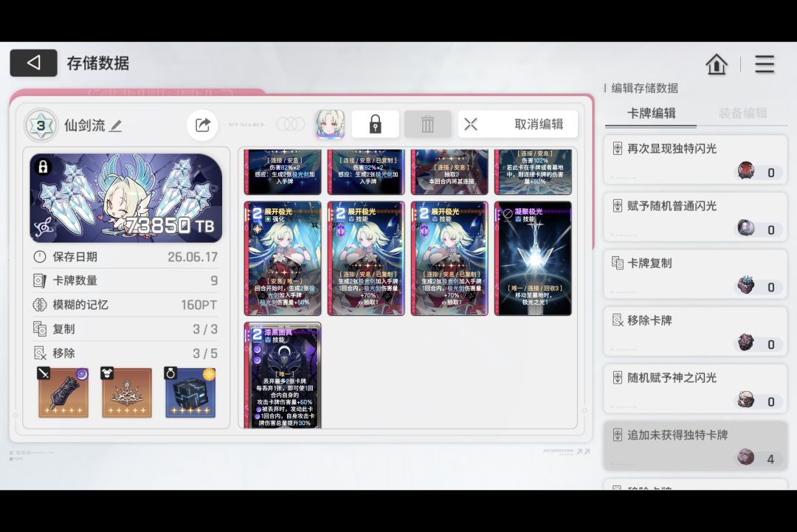Image resolution: width=797 pixels, height=532 pixels.
Task: Click the level 3 star badge
Action: (x=41, y=125)
